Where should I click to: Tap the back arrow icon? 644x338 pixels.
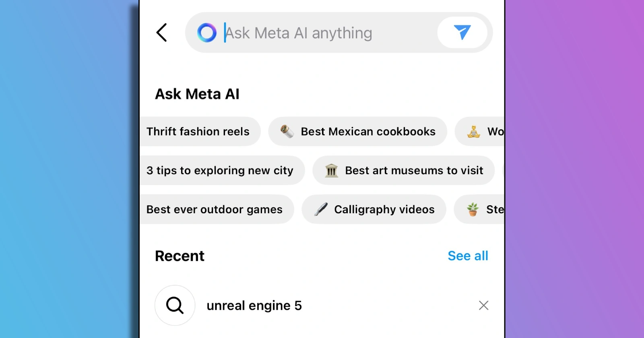[162, 33]
